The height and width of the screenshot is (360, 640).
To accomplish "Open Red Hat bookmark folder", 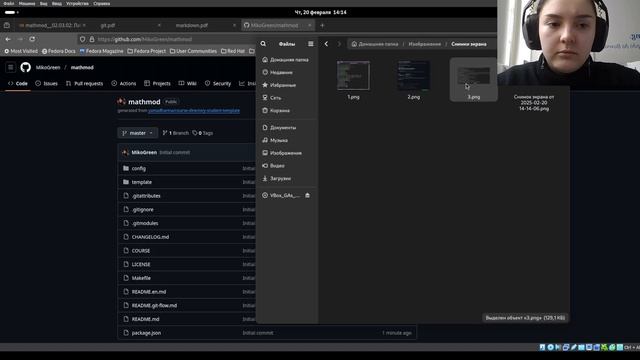I will 233,51.
